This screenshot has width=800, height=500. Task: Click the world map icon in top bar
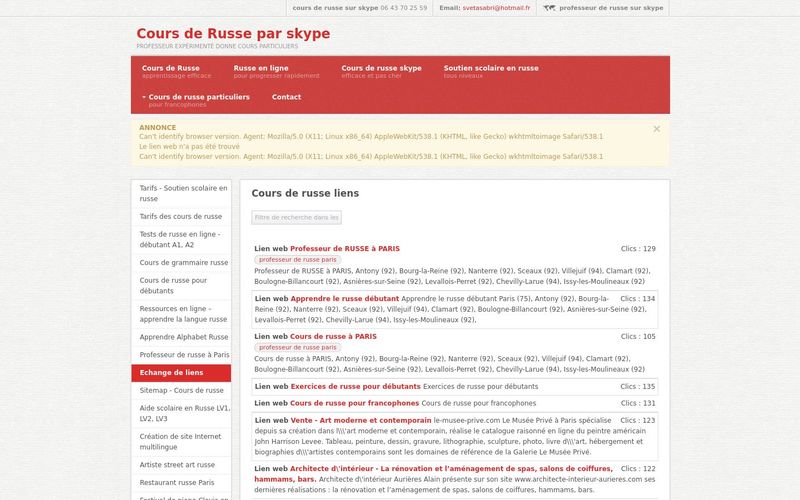(x=549, y=8)
